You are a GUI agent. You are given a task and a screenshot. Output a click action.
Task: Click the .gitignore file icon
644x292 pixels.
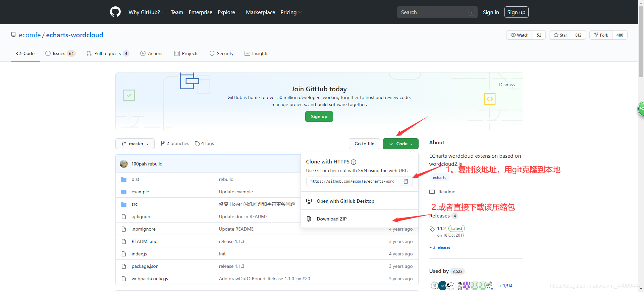point(124,217)
